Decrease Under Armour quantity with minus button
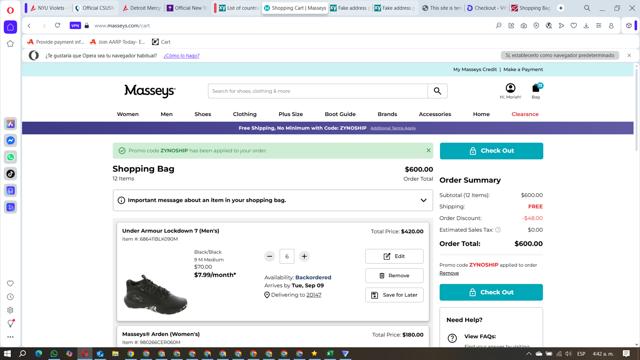 pos(269,256)
